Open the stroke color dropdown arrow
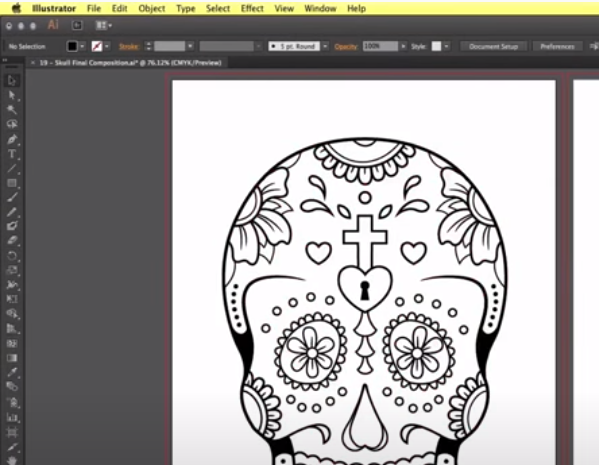Screen dimensions: 599x465 (x=107, y=47)
